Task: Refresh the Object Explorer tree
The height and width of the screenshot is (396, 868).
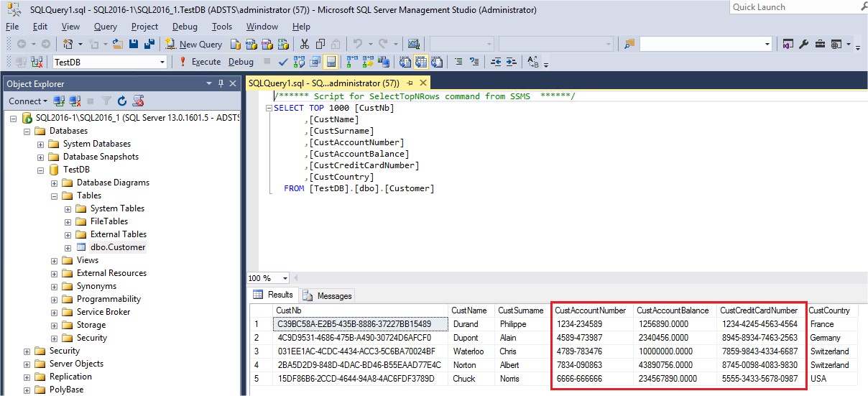Action: pos(122,101)
